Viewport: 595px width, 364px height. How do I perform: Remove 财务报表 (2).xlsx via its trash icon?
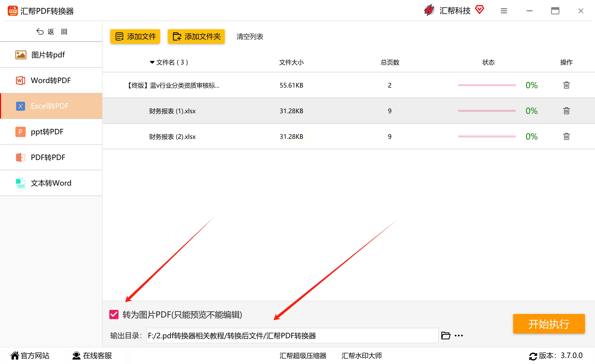tap(566, 136)
